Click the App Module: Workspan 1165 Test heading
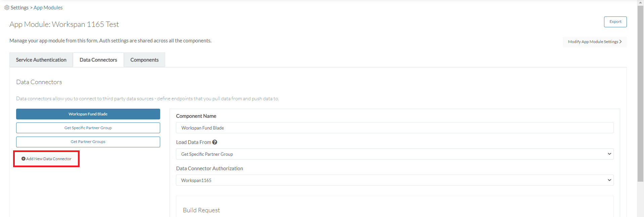 pos(64,24)
